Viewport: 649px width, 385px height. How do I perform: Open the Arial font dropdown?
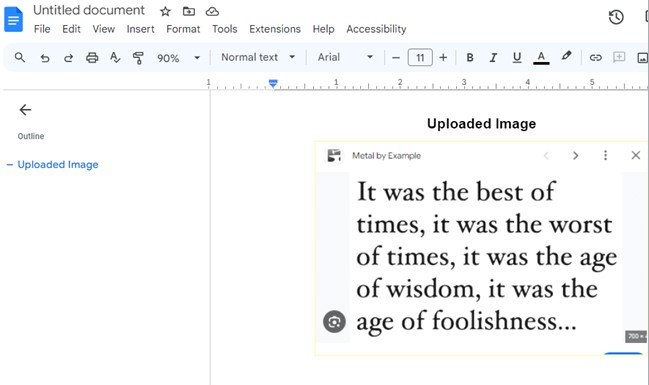coord(345,57)
